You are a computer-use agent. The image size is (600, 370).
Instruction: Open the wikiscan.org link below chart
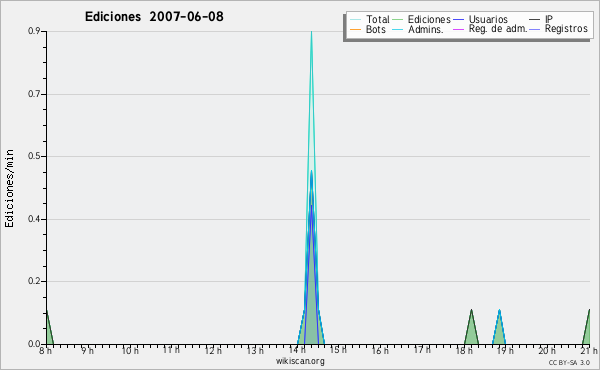click(x=300, y=361)
